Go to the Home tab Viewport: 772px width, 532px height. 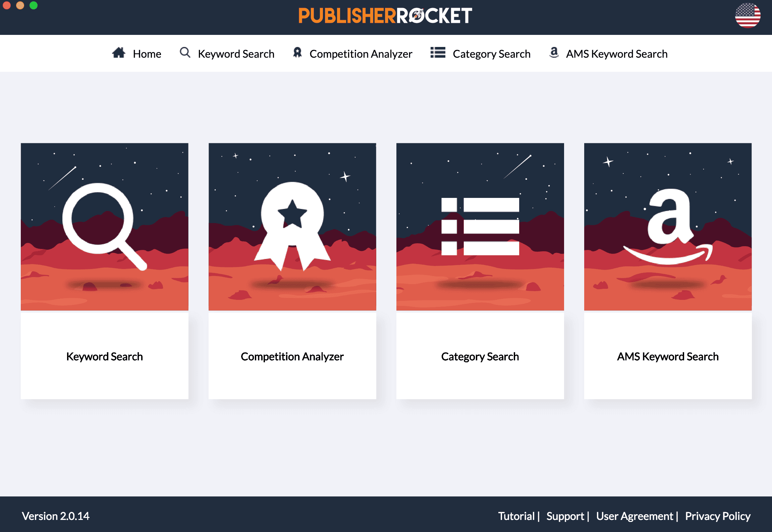click(147, 54)
